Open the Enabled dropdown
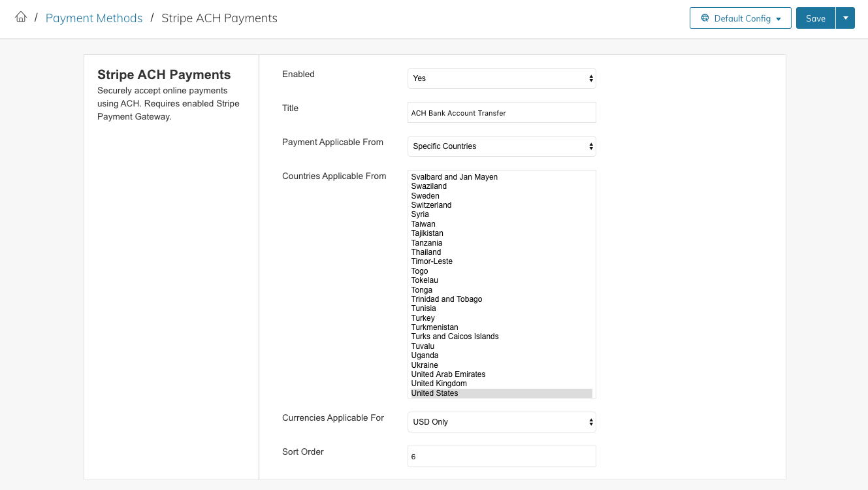This screenshot has width=868, height=490. coord(502,78)
